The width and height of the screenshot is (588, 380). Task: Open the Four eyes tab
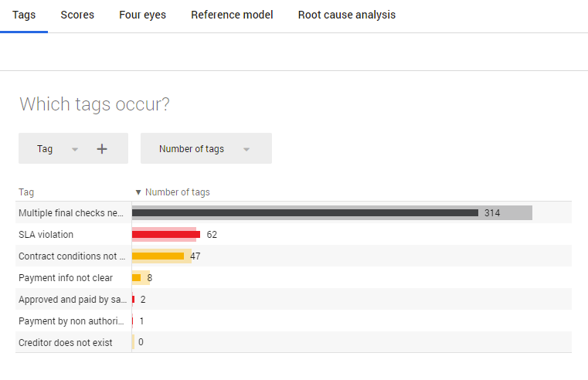click(142, 15)
